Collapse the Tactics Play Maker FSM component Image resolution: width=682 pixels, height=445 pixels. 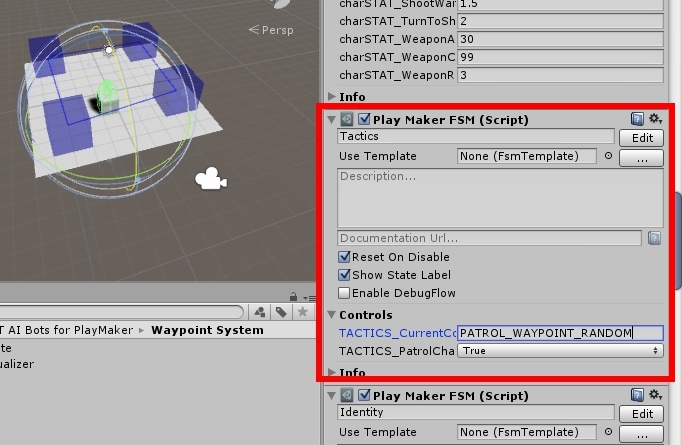click(x=331, y=119)
